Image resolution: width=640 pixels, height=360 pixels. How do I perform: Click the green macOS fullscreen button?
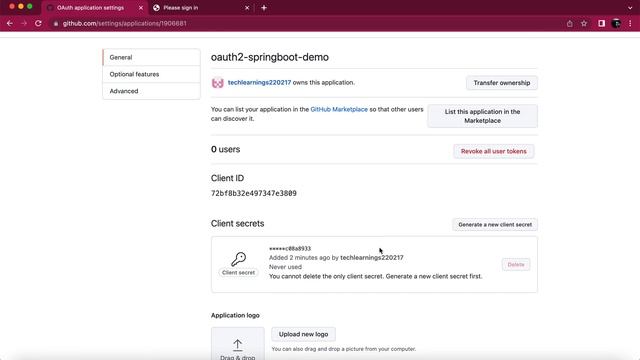click(30, 7)
